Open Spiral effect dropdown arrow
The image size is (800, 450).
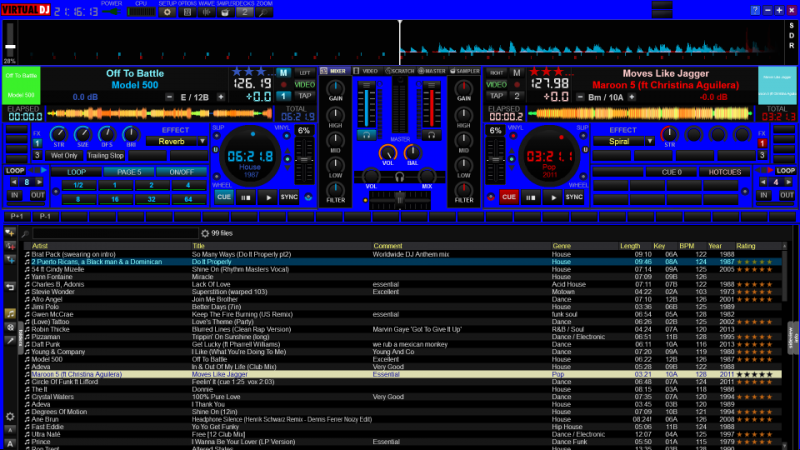point(649,141)
